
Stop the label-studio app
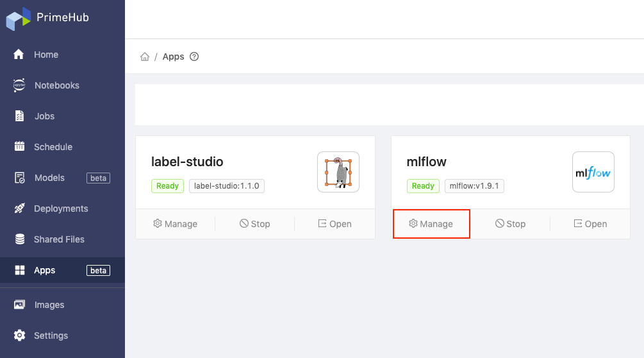pos(254,224)
